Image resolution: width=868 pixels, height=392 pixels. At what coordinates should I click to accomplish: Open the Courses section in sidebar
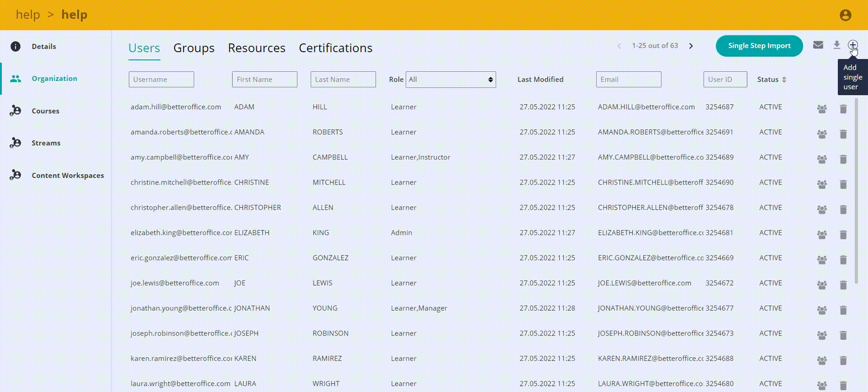pos(45,111)
